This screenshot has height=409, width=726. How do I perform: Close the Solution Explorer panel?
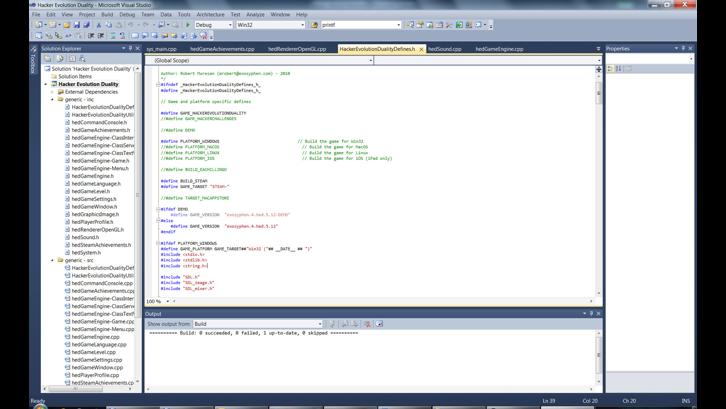[x=138, y=48]
